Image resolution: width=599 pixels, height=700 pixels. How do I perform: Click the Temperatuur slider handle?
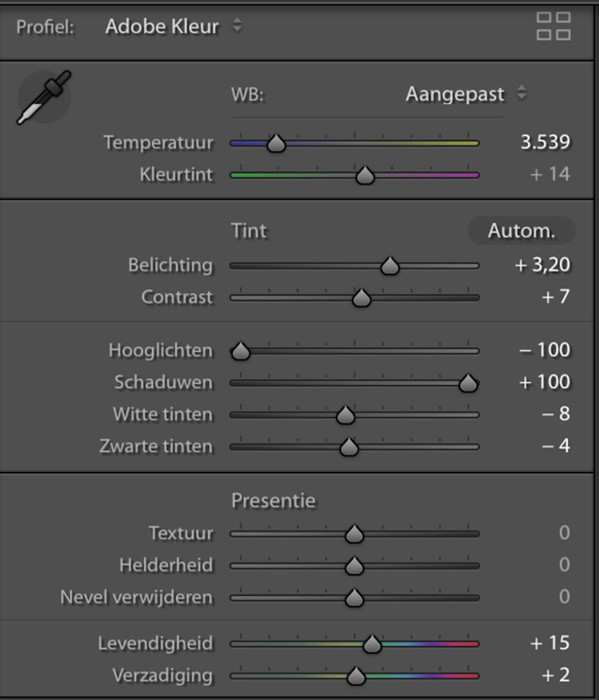(x=276, y=143)
